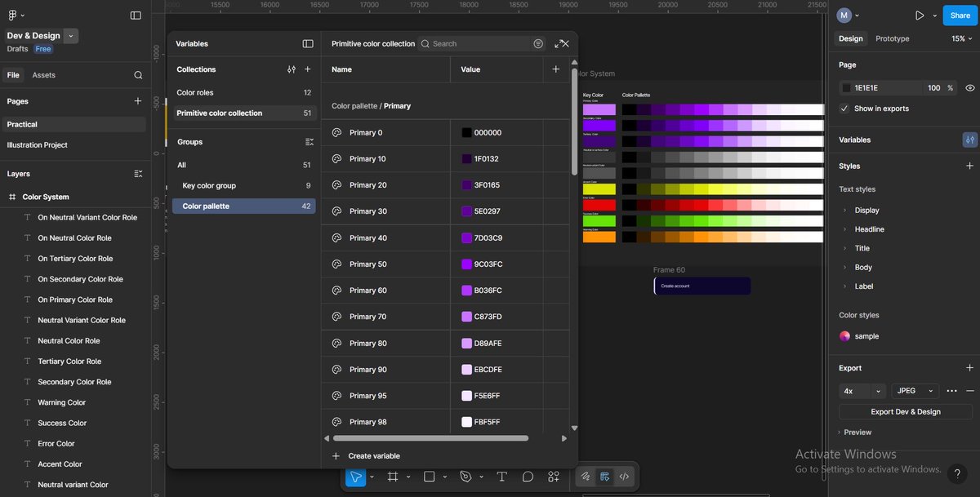Open the account avatar dropdown

point(848,15)
